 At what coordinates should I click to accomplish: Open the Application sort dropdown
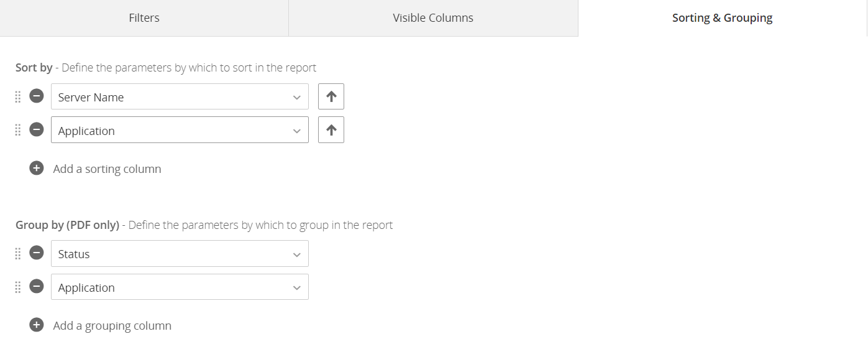click(x=180, y=131)
